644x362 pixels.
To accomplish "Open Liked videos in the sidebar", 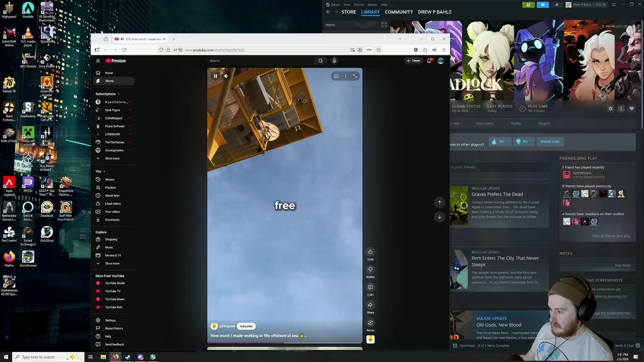I will [114, 204].
